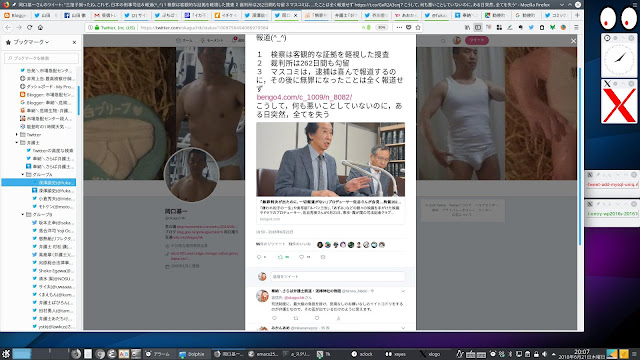Click the xlogo window's red X
Screen dimensions: 640x360
619,105
